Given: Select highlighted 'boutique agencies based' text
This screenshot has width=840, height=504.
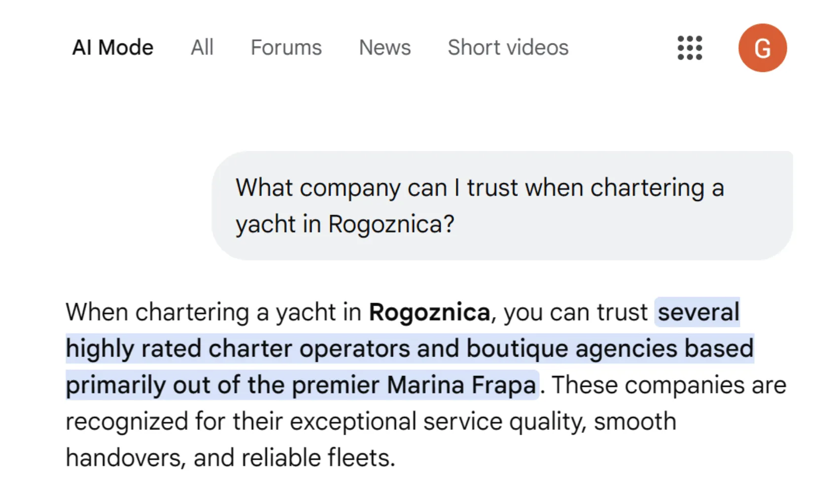Looking at the screenshot, I should tap(610, 349).
